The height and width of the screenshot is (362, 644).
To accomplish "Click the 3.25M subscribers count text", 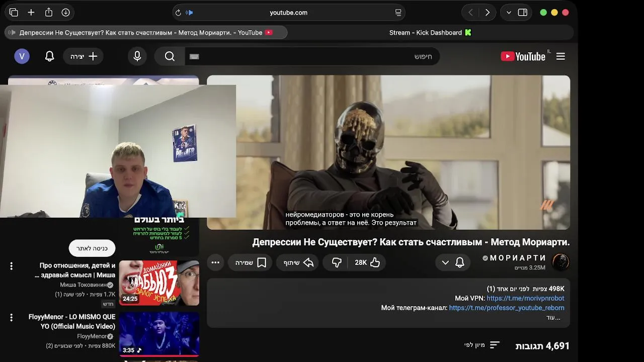I will (x=530, y=268).
